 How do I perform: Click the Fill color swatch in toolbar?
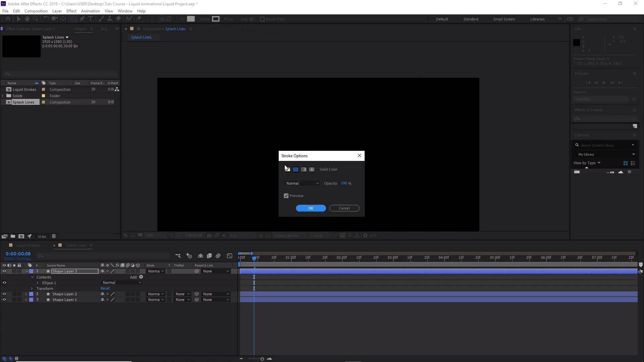click(191, 19)
